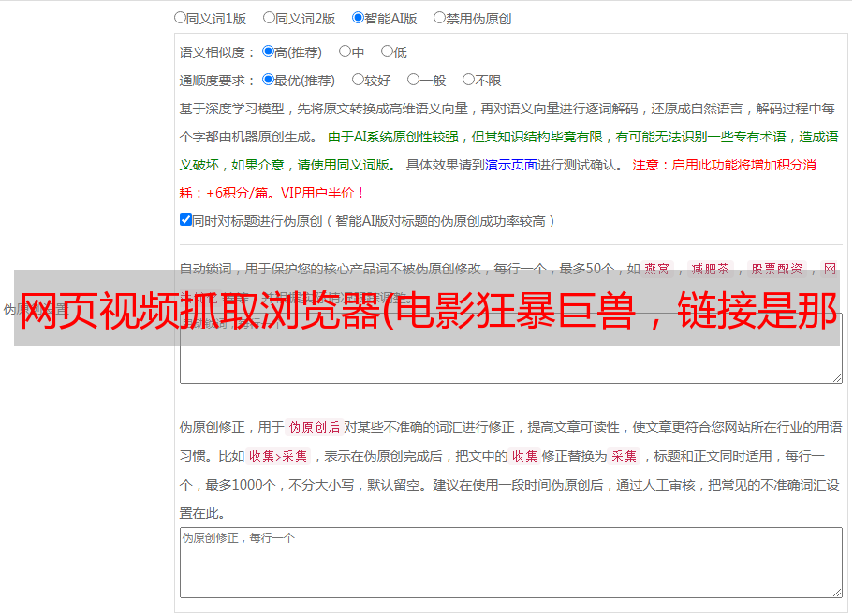The height and width of the screenshot is (616, 853).
Task: Toggle 同时对标题进行伪原创 checkbox
Action: 185,220
